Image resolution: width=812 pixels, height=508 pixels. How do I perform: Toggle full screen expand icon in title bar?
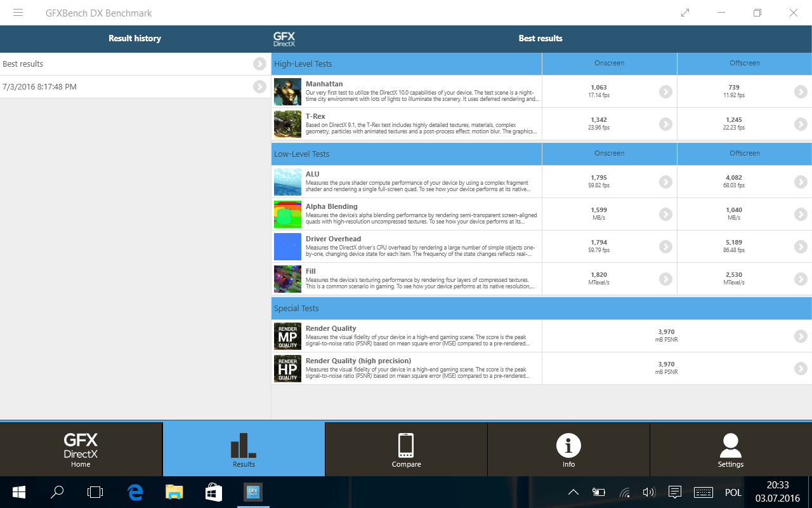coord(685,13)
